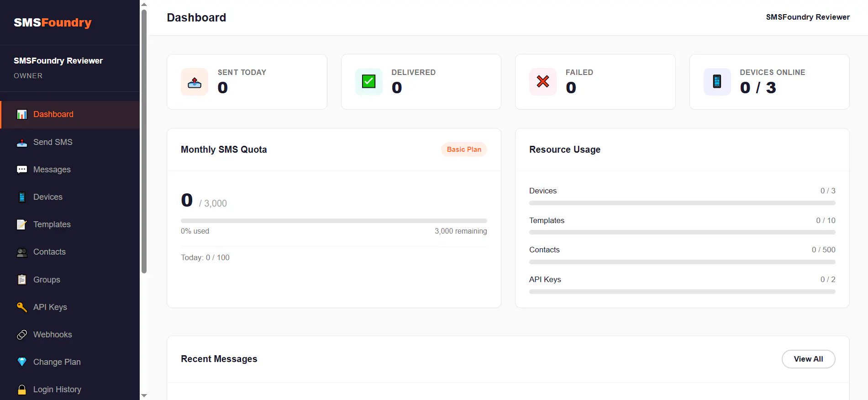Click the Failed red cross icon
Viewport: 868px width, 400px height.
[543, 82]
